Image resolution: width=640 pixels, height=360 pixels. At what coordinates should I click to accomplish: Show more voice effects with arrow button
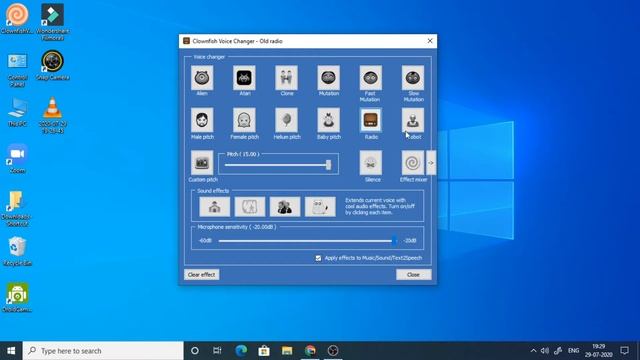click(x=431, y=163)
